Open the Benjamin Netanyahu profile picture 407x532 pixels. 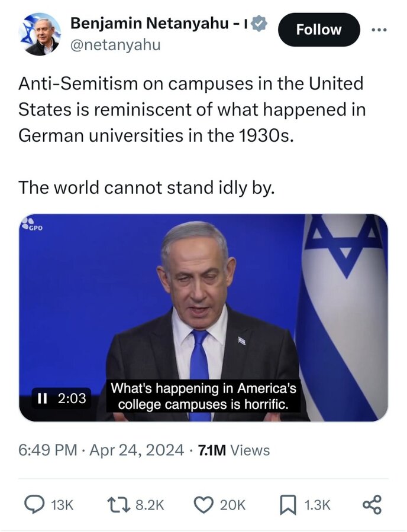click(40, 34)
